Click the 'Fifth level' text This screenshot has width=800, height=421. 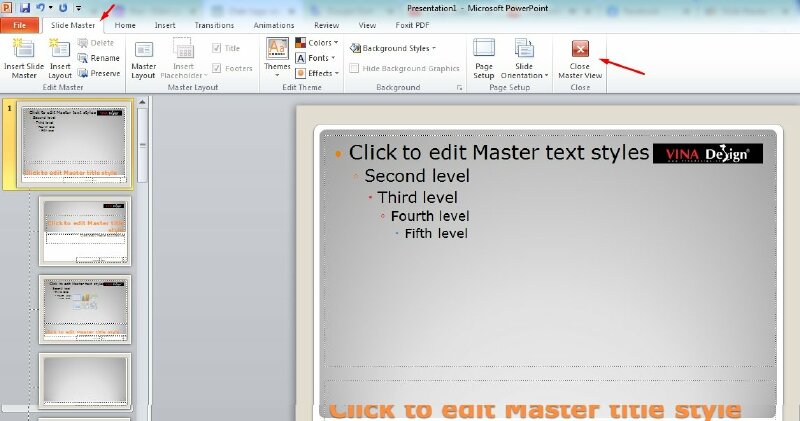[436, 234]
